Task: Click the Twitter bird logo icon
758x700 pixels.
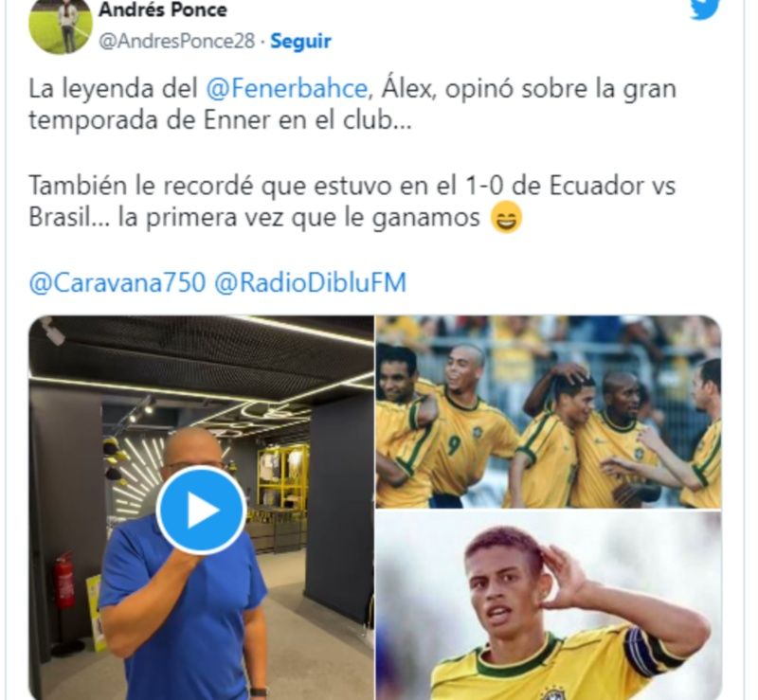Action: pyautogui.click(x=705, y=9)
